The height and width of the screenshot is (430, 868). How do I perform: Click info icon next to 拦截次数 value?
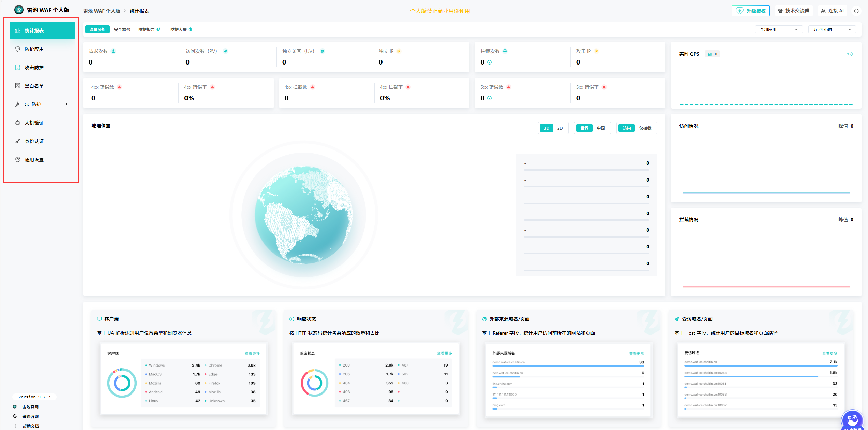[490, 62]
